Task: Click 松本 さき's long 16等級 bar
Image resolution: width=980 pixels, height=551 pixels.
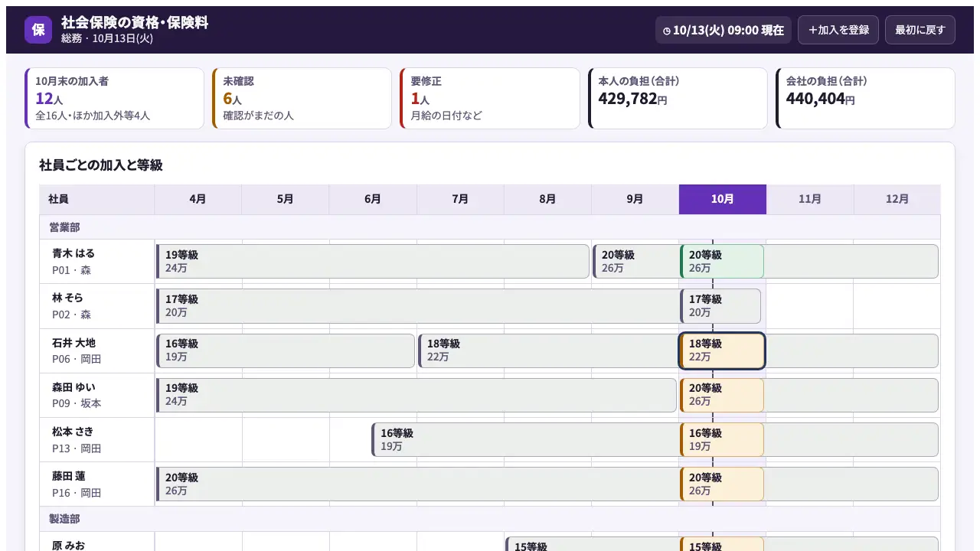Action: (x=525, y=439)
